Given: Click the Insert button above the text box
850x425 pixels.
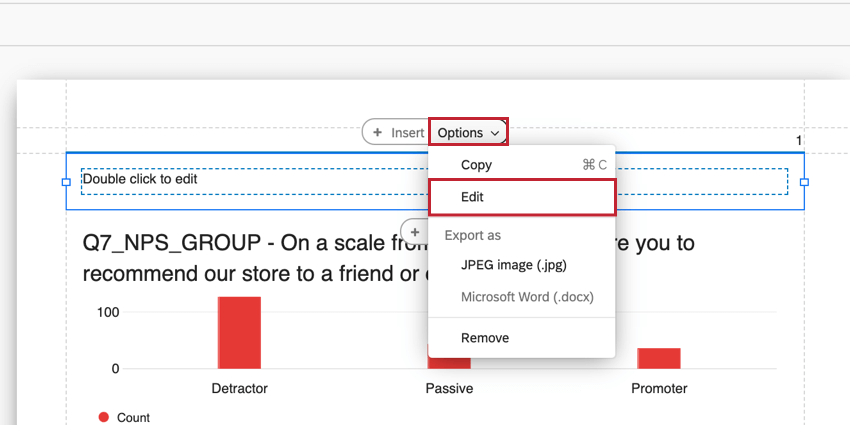Looking at the screenshot, I should 396,132.
